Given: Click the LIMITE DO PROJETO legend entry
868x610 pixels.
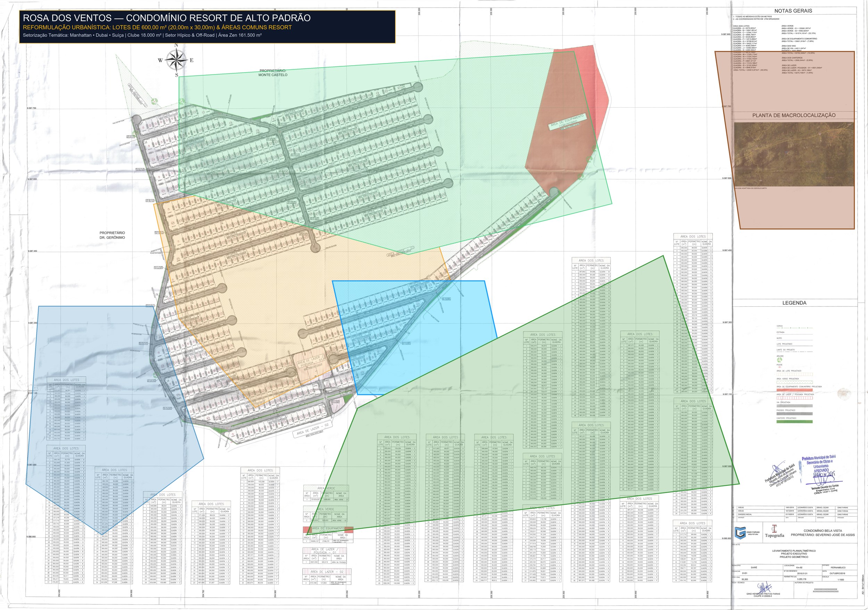Looking at the screenshot, I should click(x=795, y=350).
